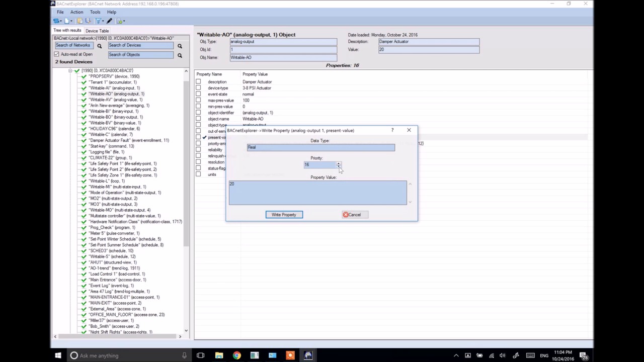Open the funnel filter toolbar icon

(x=99, y=21)
